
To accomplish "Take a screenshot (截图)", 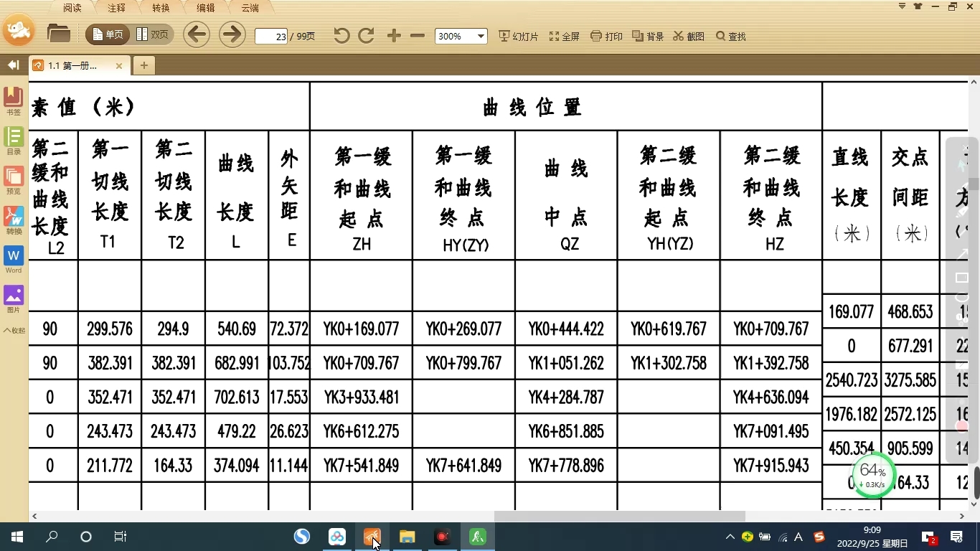I will click(689, 37).
